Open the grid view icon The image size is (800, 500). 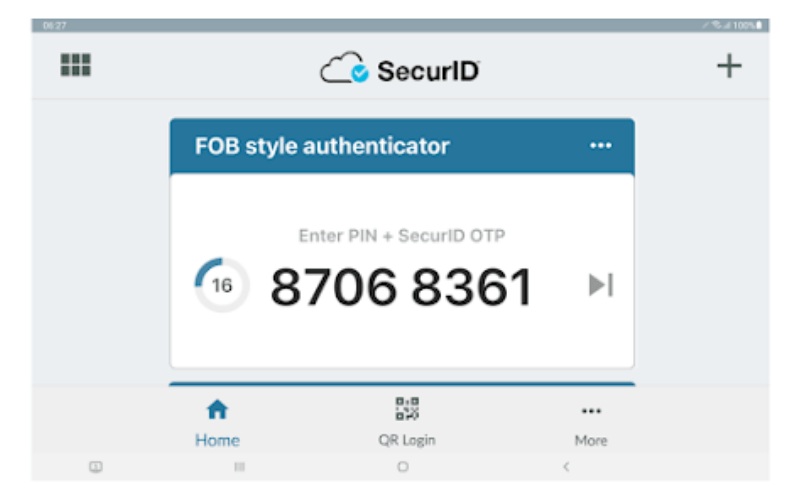[76, 65]
